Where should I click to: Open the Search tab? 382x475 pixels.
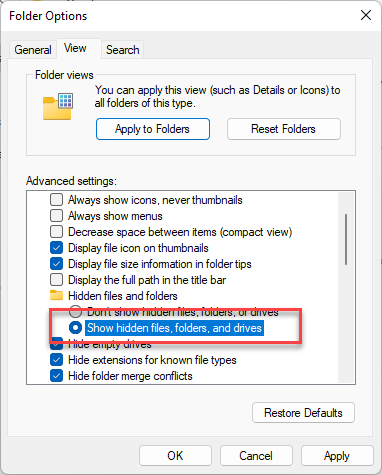pos(122,50)
